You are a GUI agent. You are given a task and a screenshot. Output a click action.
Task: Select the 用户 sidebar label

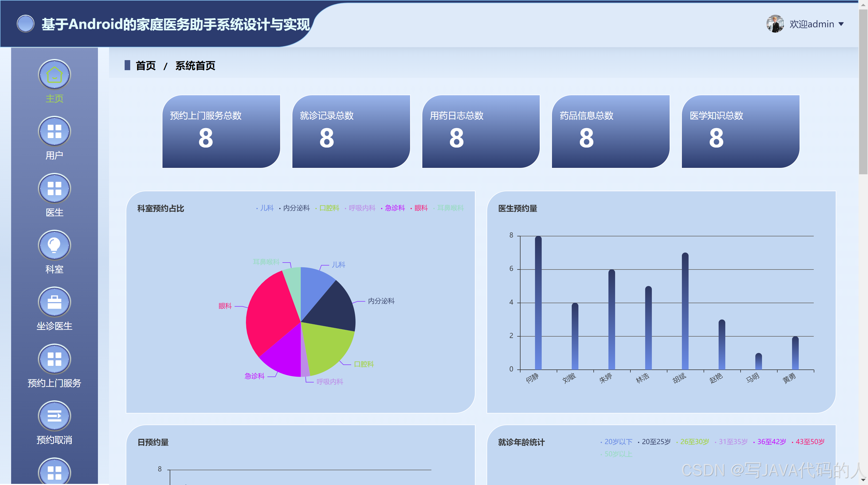[x=54, y=155]
